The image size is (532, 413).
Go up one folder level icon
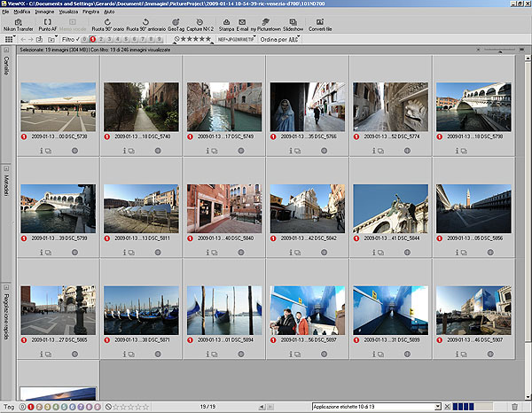[39, 39]
